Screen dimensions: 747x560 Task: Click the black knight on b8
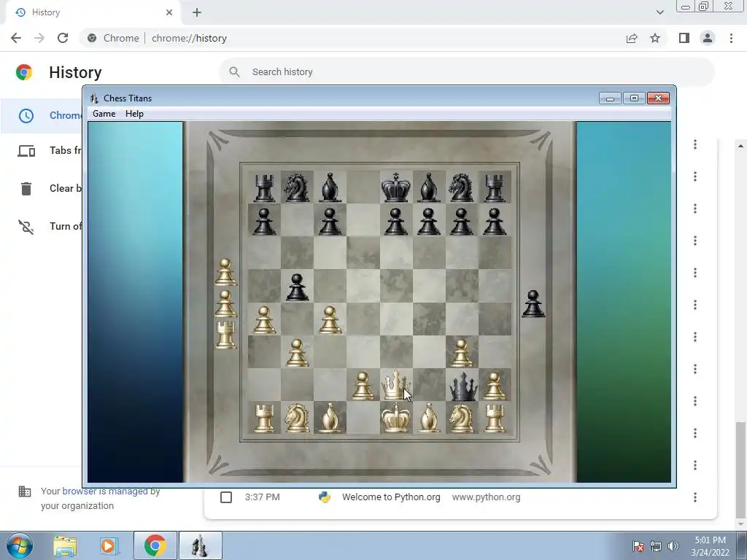click(x=297, y=187)
